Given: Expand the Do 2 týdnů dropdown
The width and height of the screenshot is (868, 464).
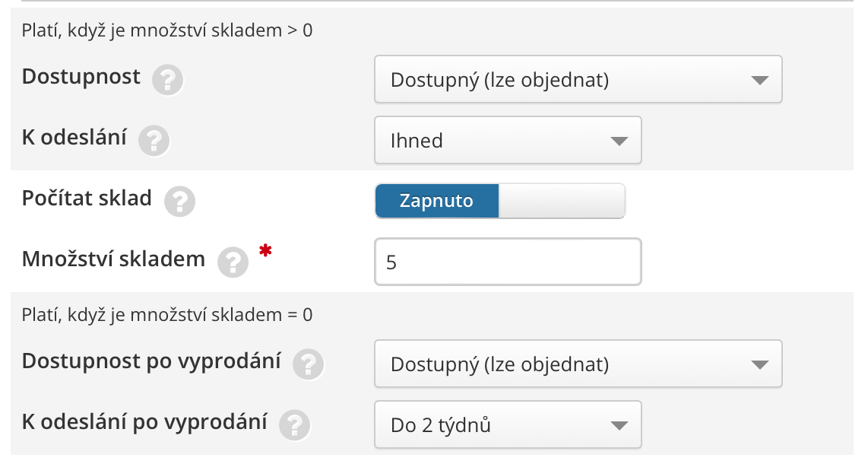Looking at the screenshot, I should point(508,425).
